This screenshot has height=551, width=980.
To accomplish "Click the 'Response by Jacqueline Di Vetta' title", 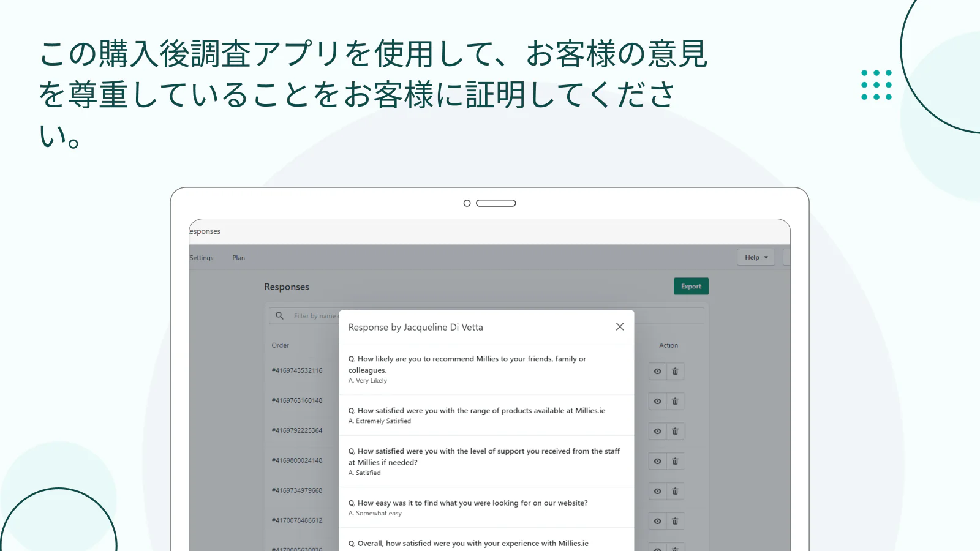I will [x=416, y=328].
